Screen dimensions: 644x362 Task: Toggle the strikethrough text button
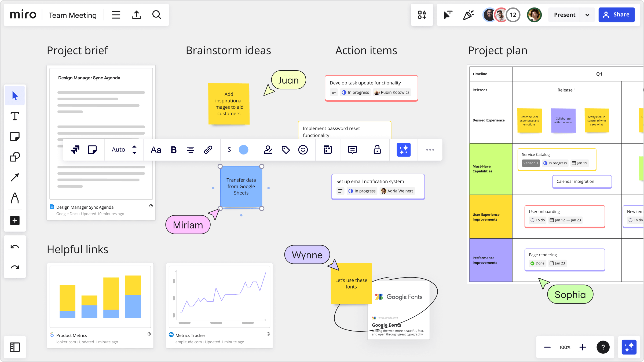tap(229, 149)
